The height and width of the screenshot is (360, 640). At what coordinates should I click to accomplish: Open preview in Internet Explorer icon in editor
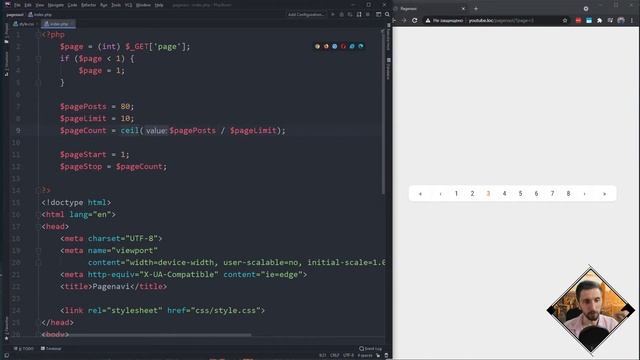pos(352,47)
